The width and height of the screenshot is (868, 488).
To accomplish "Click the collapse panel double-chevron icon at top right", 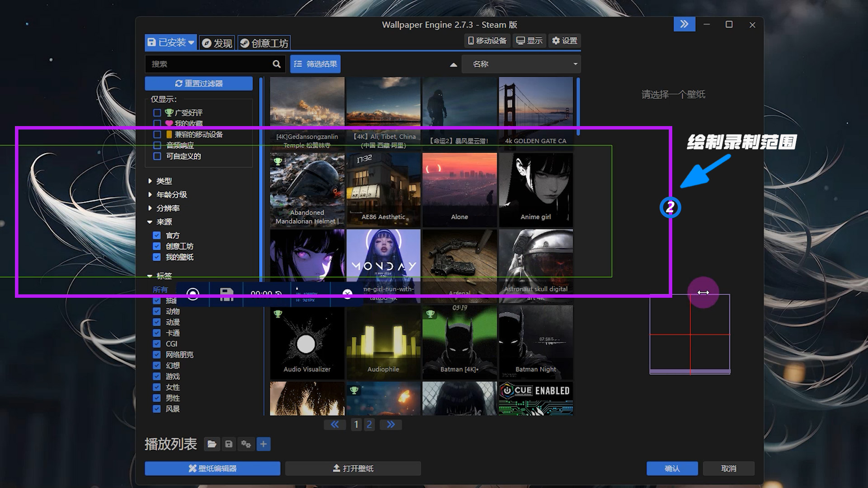I will [x=684, y=24].
